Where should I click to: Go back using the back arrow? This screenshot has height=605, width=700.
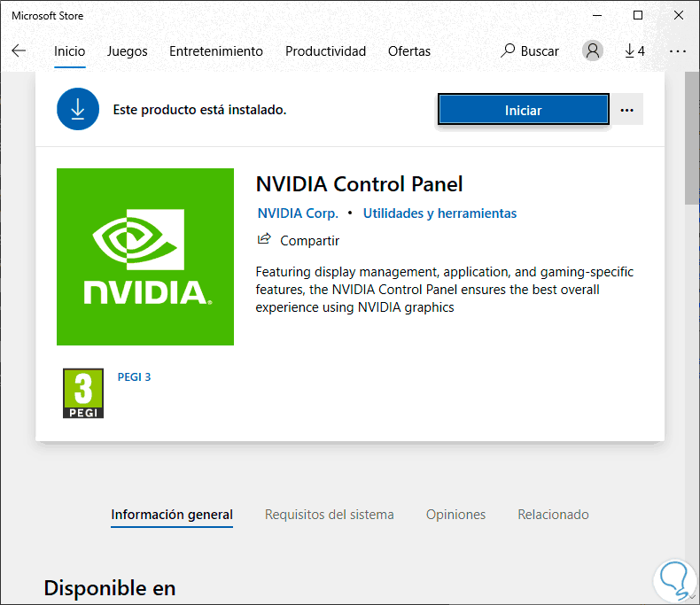coord(19,50)
